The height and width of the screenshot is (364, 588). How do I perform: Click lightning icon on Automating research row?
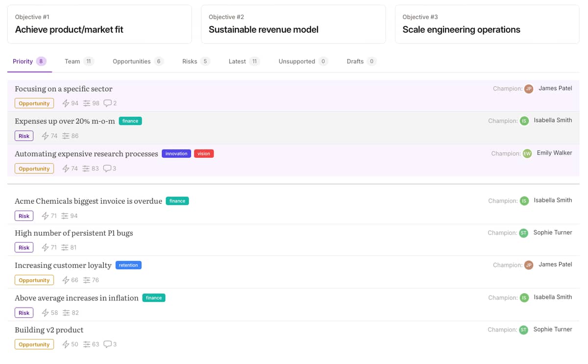coord(66,169)
